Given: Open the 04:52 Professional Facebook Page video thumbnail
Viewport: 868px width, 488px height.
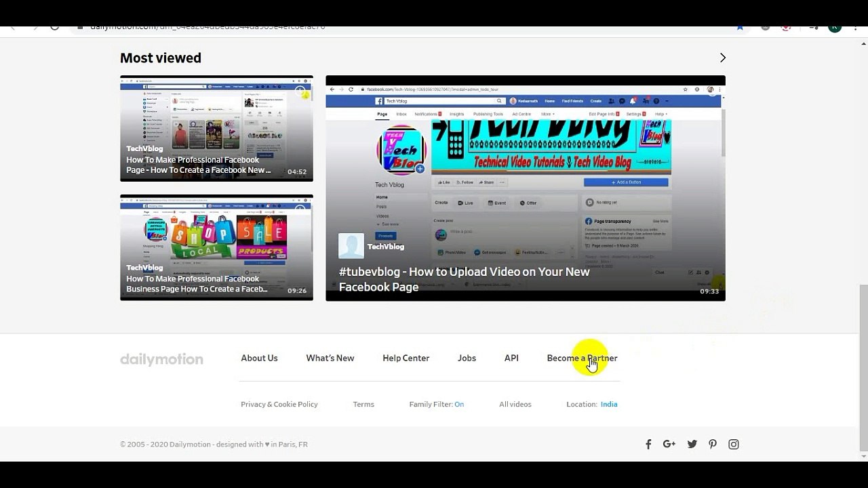Looking at the screenshot, I should (216, 128).
